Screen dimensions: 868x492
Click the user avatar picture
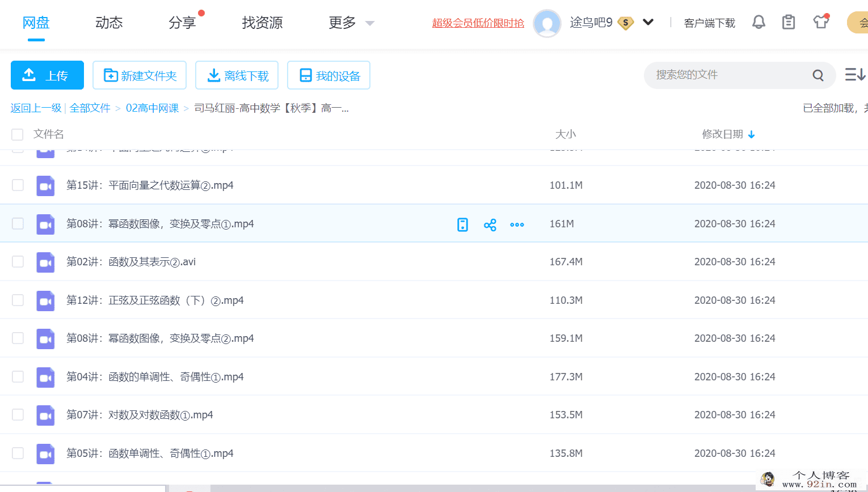[547, 23]
